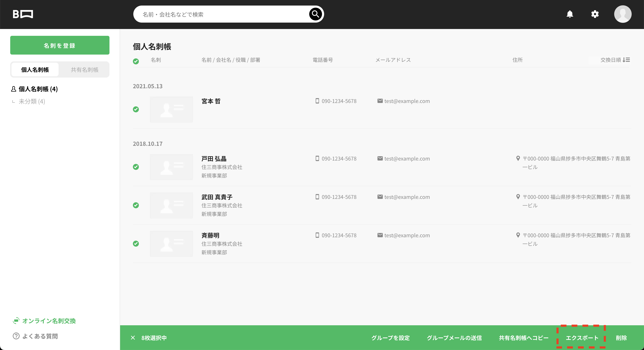Viewport: 644px width, 350px height.
Task: Click the 名刺を登録 button
Action: 60,45
